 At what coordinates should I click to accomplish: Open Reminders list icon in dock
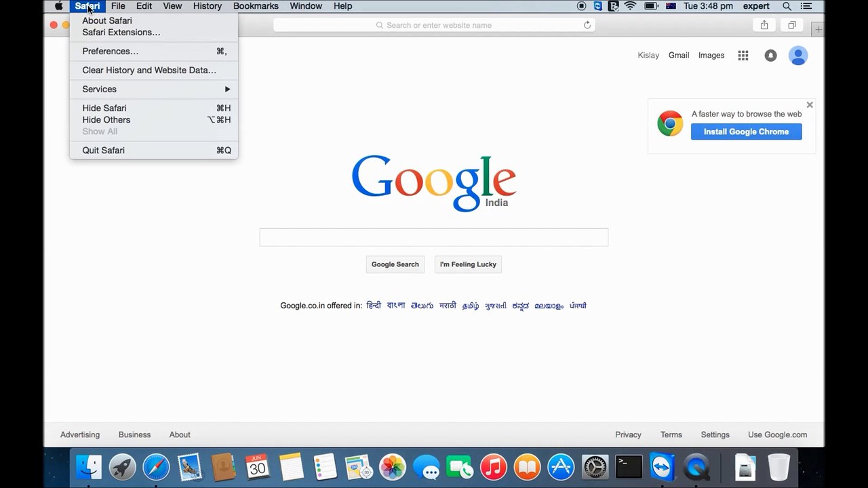325,467
